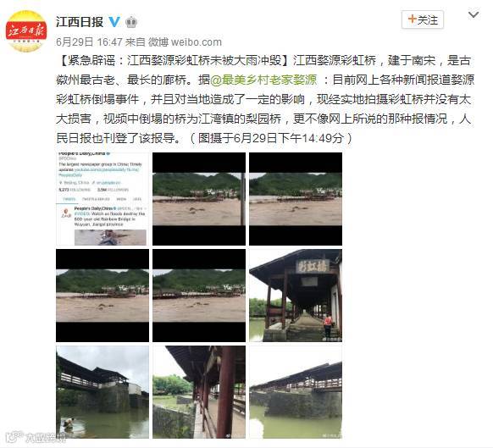Click the blue verified V badge
Viewport: 493px width, 448px height.
114,22
